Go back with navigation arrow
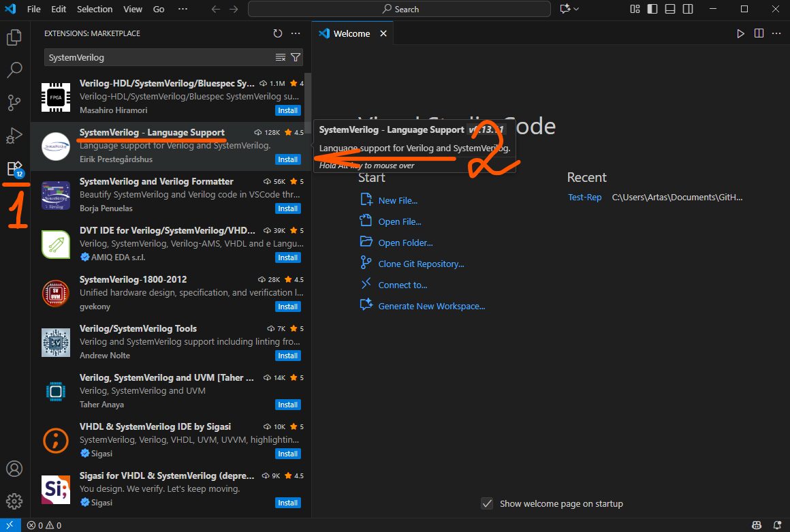790x532 pixels. pos(216,9)
